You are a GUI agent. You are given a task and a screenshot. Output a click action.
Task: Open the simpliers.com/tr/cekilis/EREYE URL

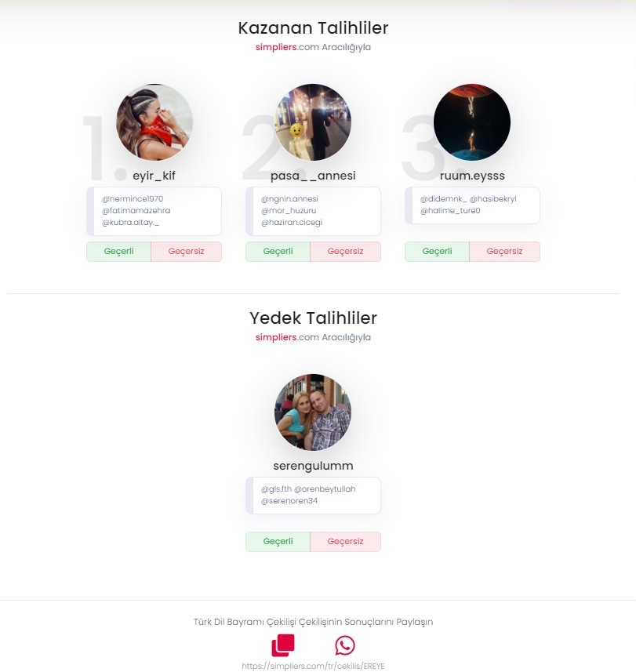313,666
